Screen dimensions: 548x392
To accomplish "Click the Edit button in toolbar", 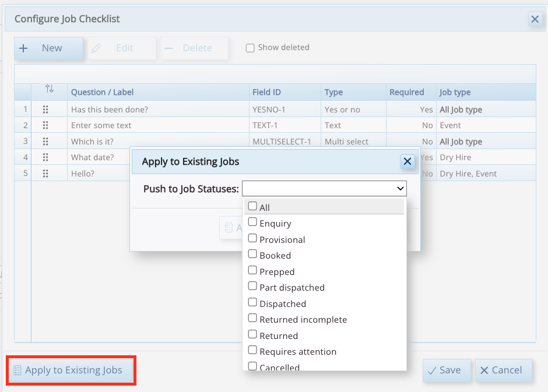I will pyautogui.click(x=121, y=48).
